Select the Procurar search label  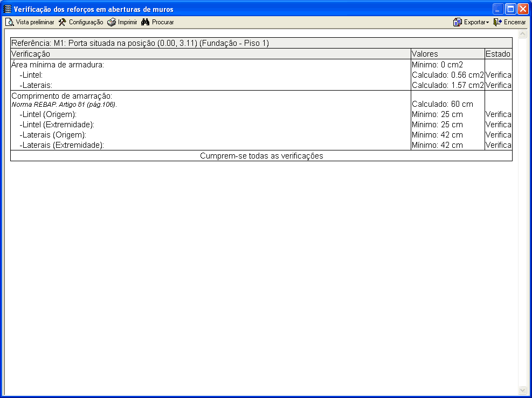163,22
